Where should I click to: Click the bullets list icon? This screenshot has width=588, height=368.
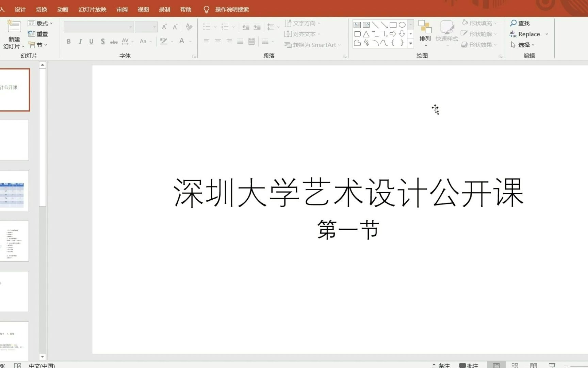coord(207,27)
